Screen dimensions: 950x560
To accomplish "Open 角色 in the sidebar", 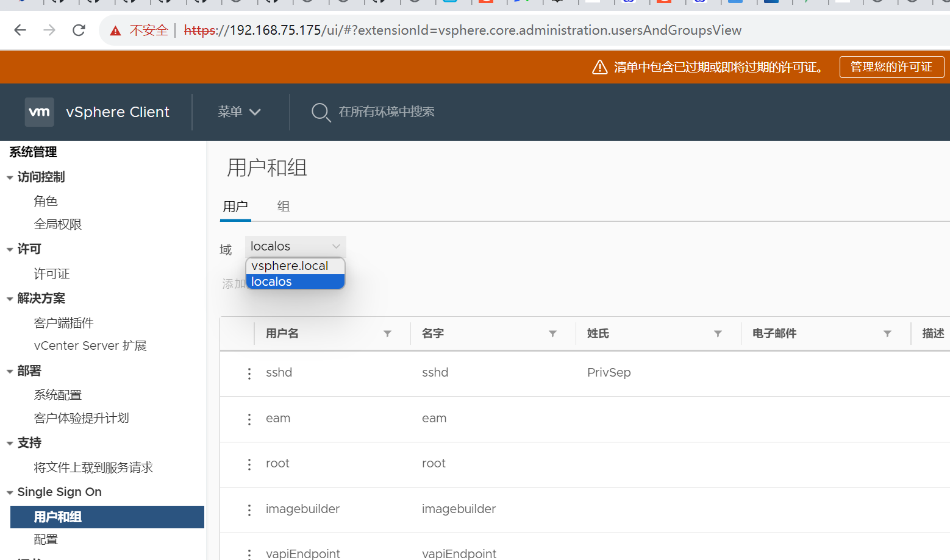I will pos(46,201).
